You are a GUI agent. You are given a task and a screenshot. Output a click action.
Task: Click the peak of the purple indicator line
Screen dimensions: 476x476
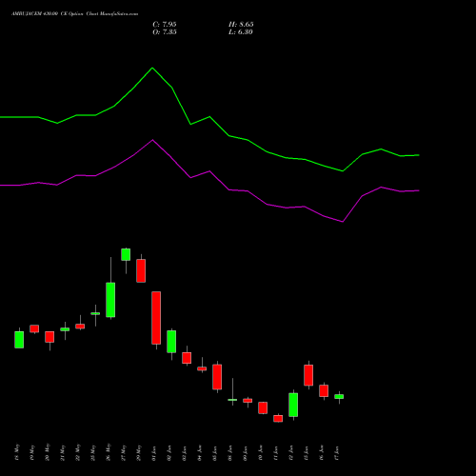(x=152, y=140)
